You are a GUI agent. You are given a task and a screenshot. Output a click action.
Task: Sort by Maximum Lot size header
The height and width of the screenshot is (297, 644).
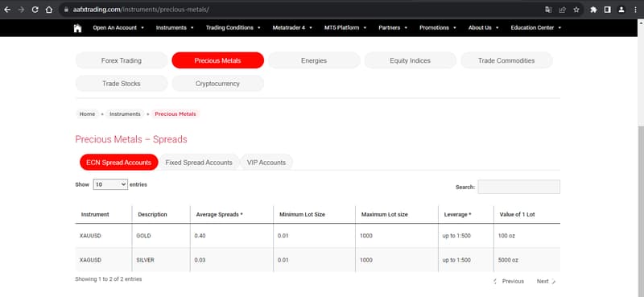click(397, 214)
